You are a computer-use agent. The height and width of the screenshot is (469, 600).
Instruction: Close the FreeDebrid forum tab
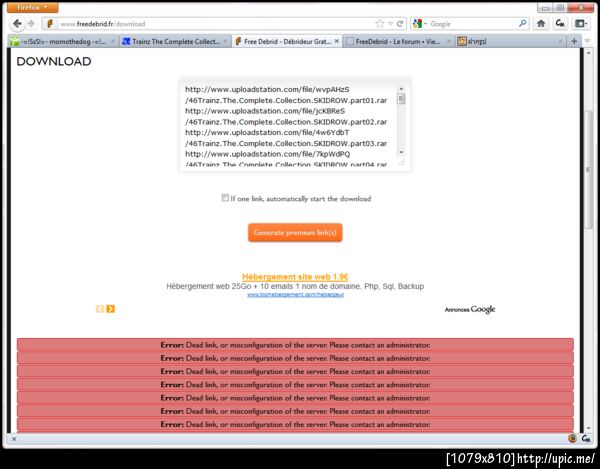(x=449, y=41)
